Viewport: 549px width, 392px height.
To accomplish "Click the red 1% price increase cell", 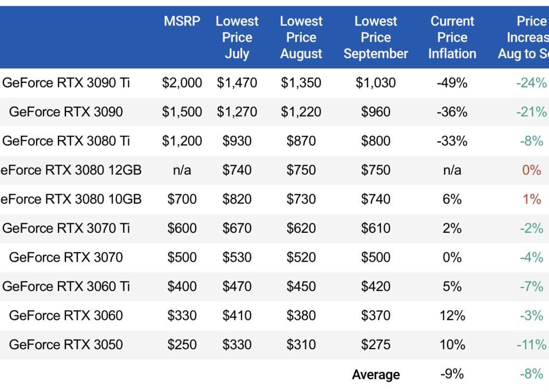I will (532, 199).
